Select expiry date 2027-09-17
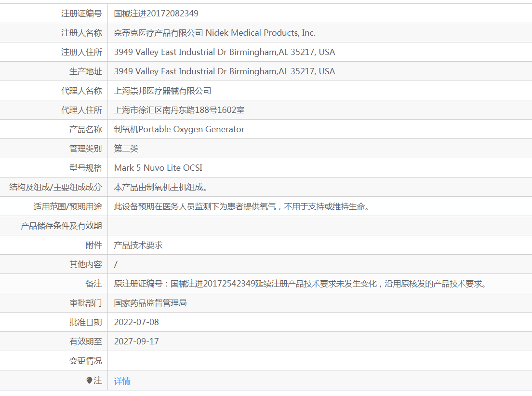The width and height of the screenshot is (532, 396). click(136, 341)
